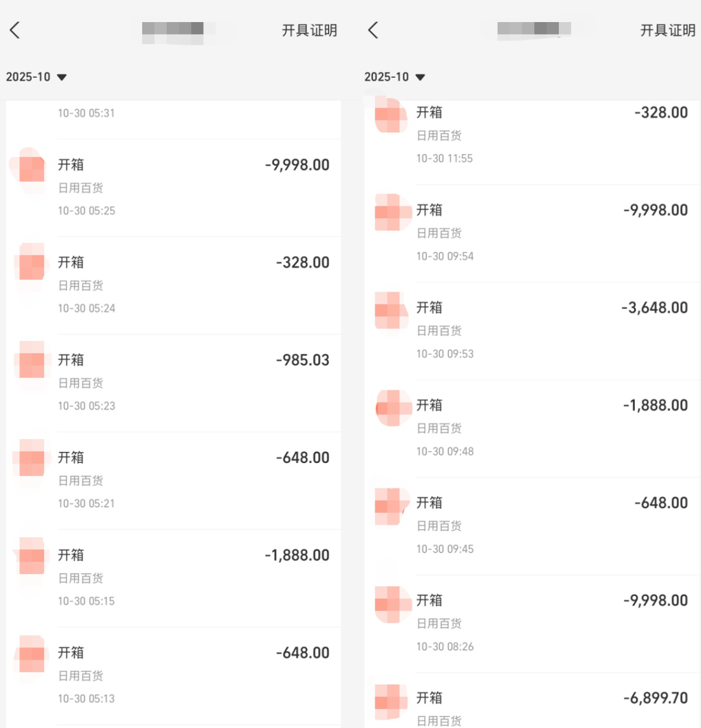This screenshot has width=701, height=728.
Task: Click merchant icon of the 10-30 08:26 transaction
Action: click(x=391, y=603)
